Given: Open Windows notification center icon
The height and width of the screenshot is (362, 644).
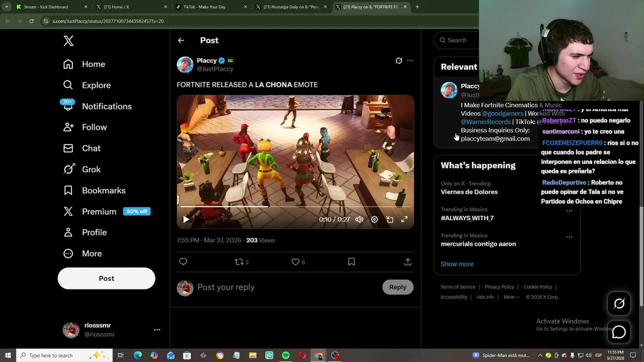Looking at the screenshot, I should point(634,355).
